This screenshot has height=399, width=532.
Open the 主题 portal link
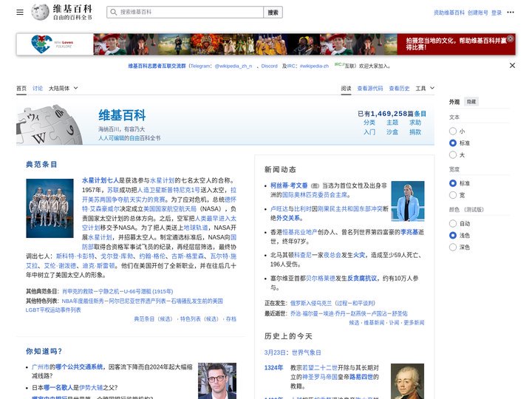pyautogui.click(x=392, y=123)
